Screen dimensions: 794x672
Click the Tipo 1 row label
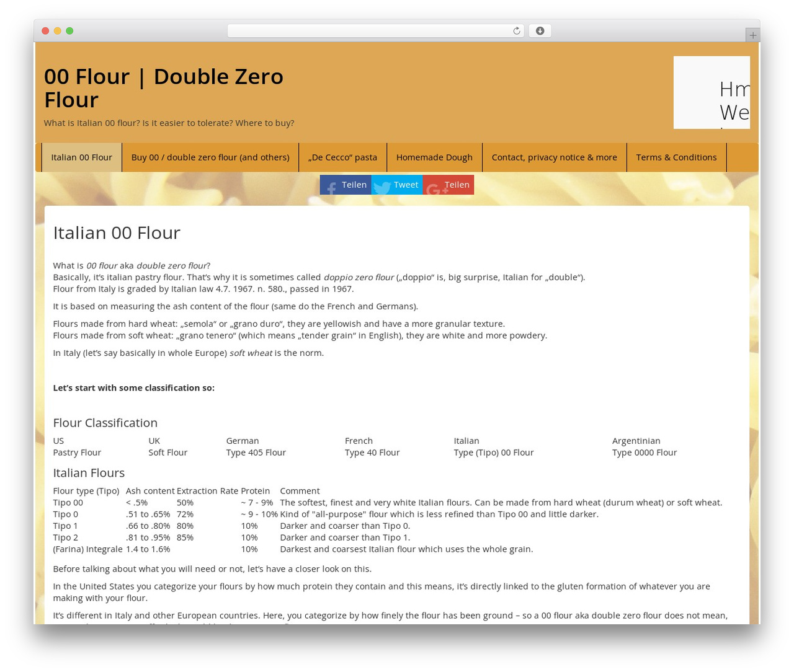tap(65, 526)
